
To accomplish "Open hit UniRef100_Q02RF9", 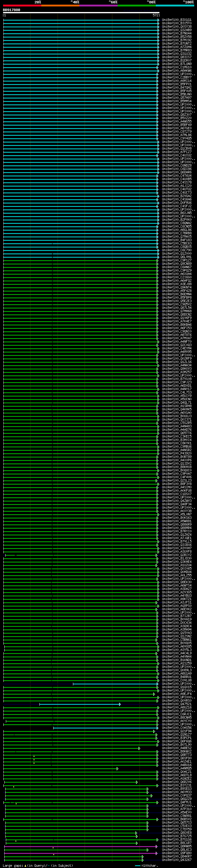I will coord(177,358).
